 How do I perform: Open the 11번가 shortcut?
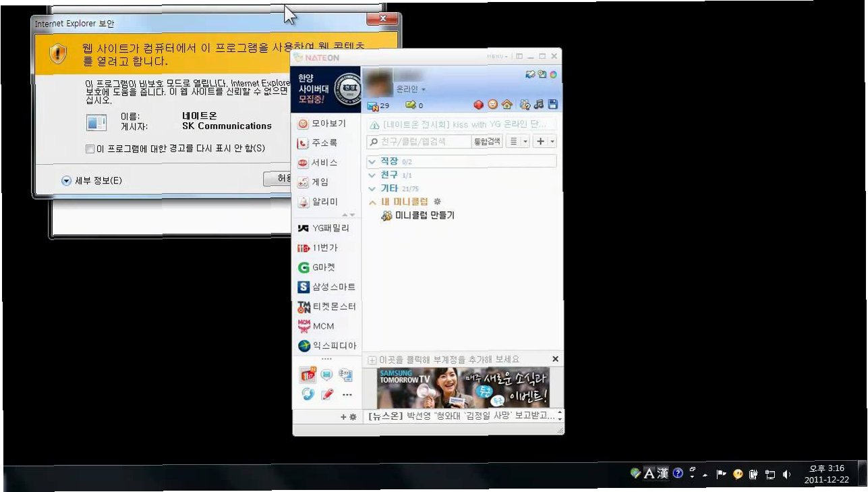[318, 248]
